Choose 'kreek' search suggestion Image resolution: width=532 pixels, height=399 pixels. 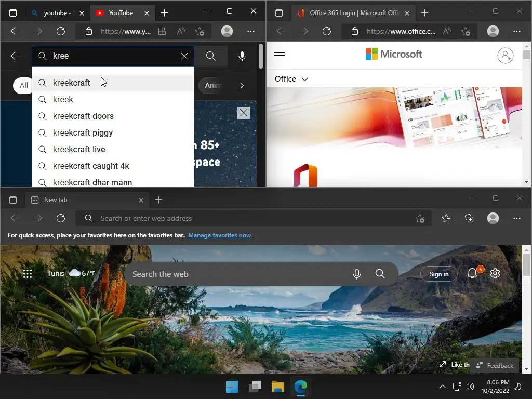click(x=113, y=99)
